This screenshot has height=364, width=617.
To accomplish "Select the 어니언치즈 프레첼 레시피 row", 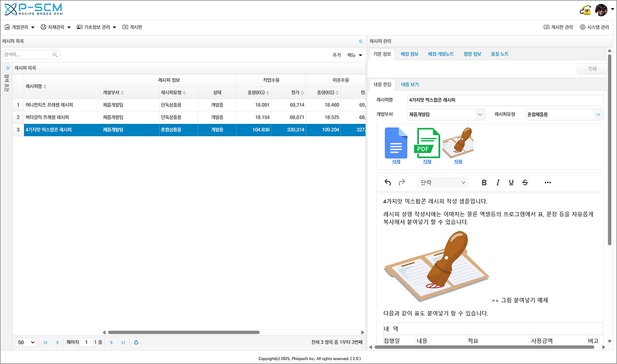I will pyautogui.click(x=189, y=105).
